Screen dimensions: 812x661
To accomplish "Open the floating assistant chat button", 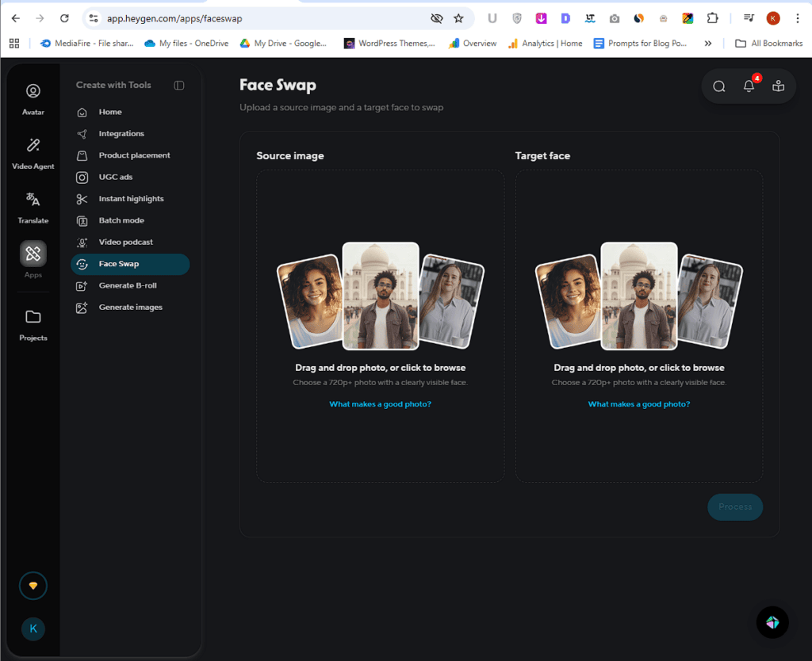I will coord(772,622).
